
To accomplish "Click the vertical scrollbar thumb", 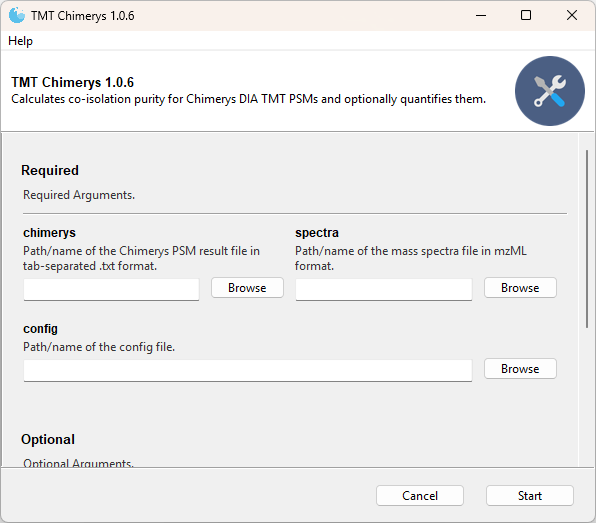I will [x=587, y=239].
